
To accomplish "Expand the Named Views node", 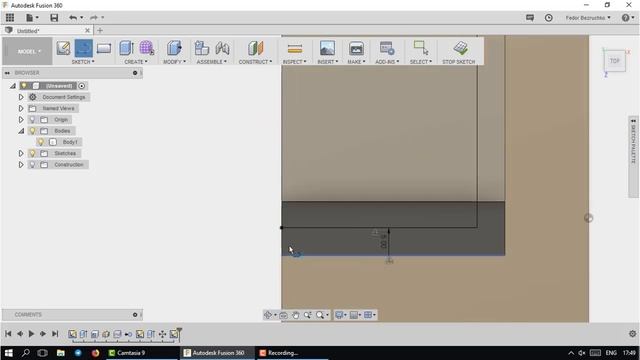I will [x=21, y=109].
